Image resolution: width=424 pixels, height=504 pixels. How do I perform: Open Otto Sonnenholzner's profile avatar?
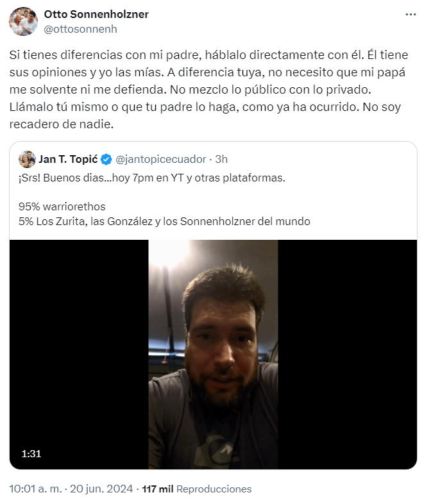coord(24,22)
